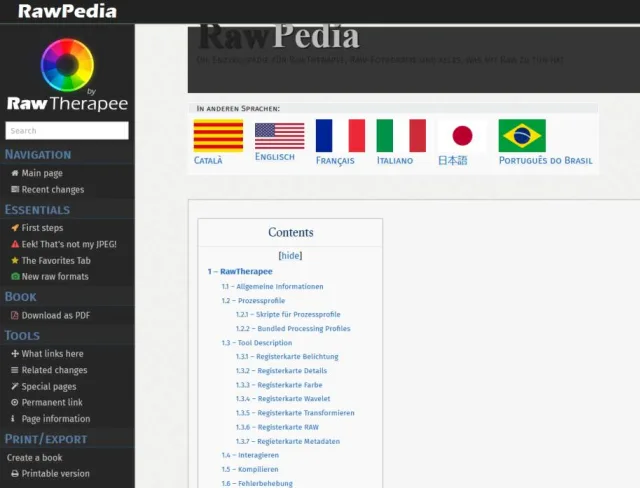This screenshot has height=488, width=640.
Task: Select Permanent link
Action: click(x=52, y=402)
